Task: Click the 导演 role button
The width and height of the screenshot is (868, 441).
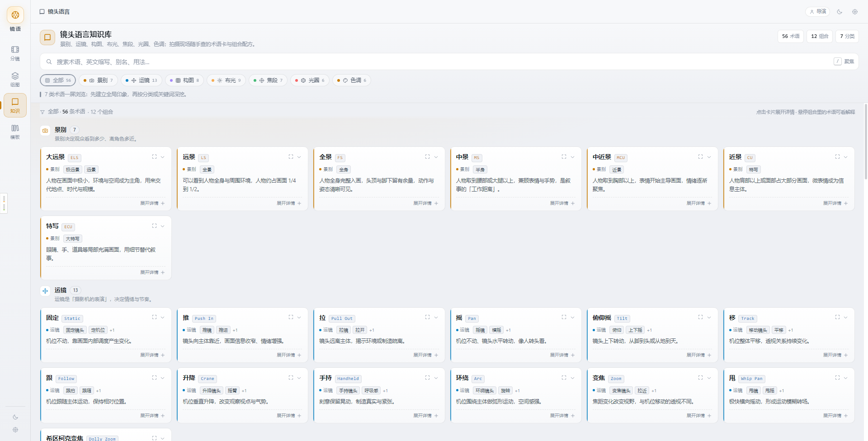Action: coord(817,12)
